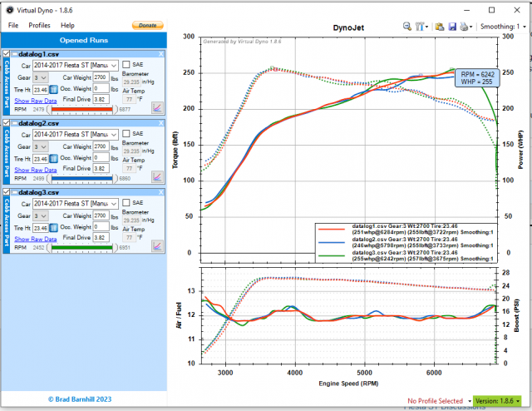This screenshot has width=532, height=411.
Task: Click the red RPM range slider for datalog1.csv
Action: 82,109
